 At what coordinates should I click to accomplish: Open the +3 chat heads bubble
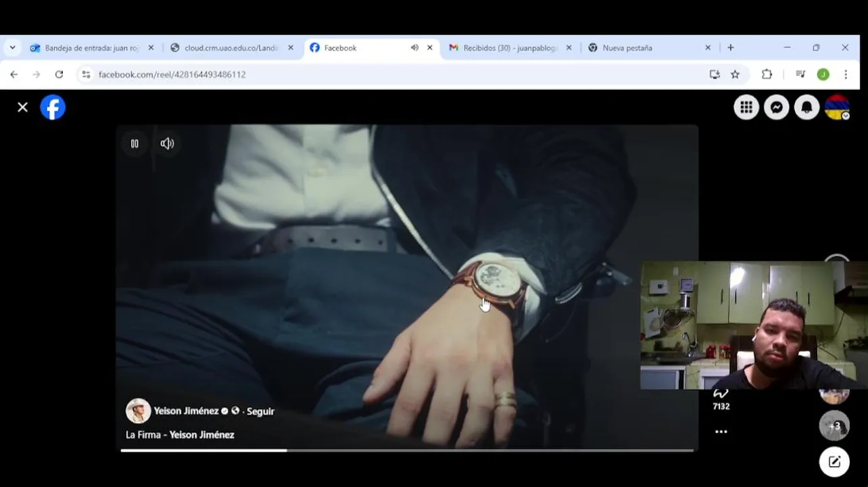(834, 425)
